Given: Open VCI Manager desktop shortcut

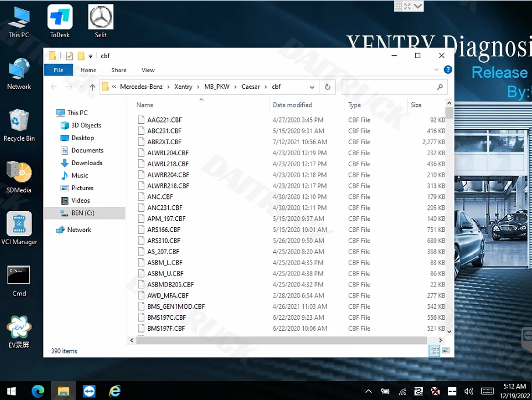Looking at the screenshot, I should 19,228.
